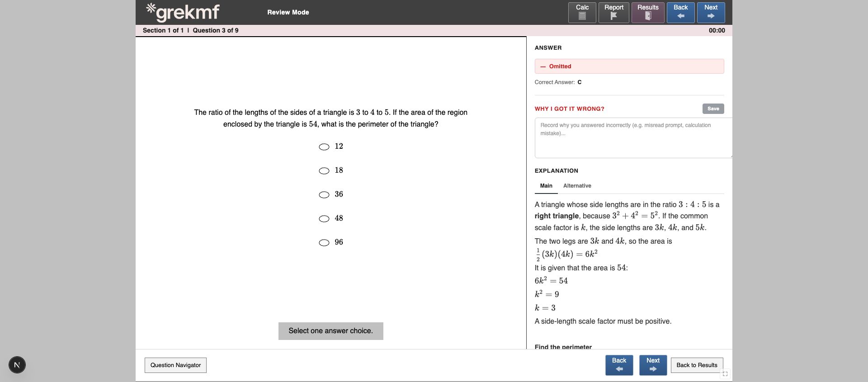
Task: Click the Save button for notes
Action: [713, 108]
